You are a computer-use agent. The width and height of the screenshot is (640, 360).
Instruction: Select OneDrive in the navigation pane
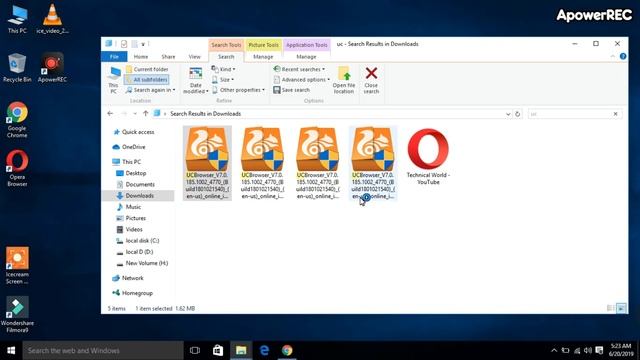pyautogui.click(x=129, y=147)
